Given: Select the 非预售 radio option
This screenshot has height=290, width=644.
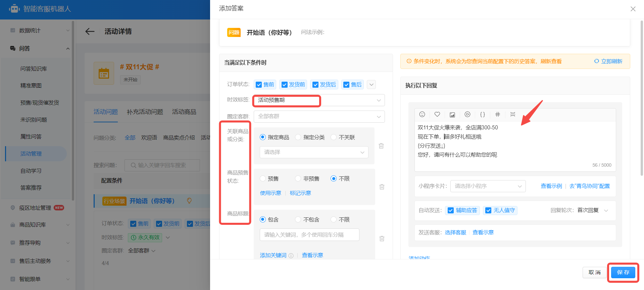Looking at the screenshot, I should [x=298, y=178].
